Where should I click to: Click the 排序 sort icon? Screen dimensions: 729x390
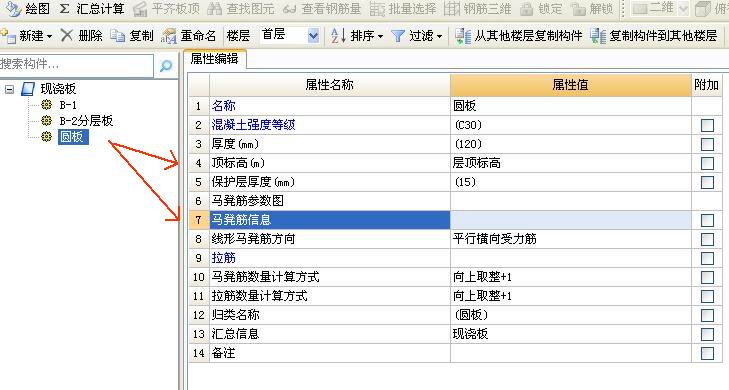[338, 35]
